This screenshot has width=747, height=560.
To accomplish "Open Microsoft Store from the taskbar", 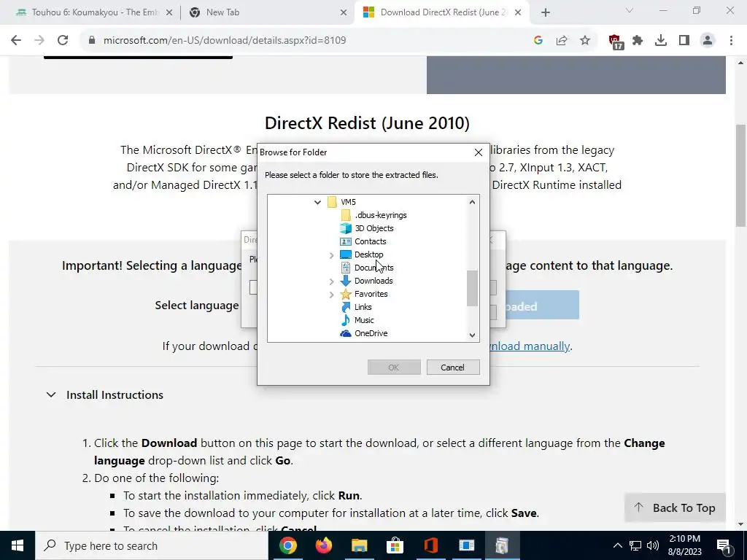I will (x=395, y=545).
